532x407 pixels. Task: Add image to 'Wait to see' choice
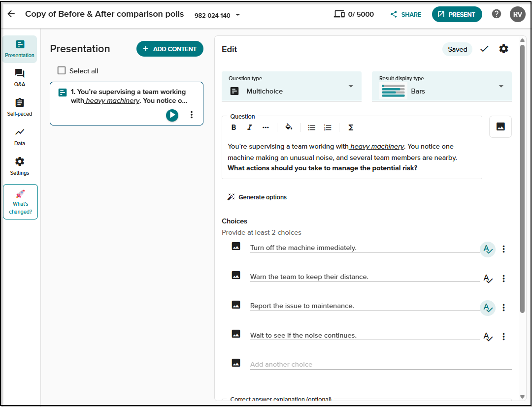coord(236,334)
